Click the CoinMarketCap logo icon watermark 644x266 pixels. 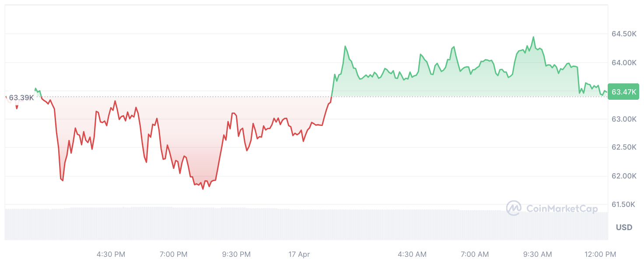tap(514, 208)
